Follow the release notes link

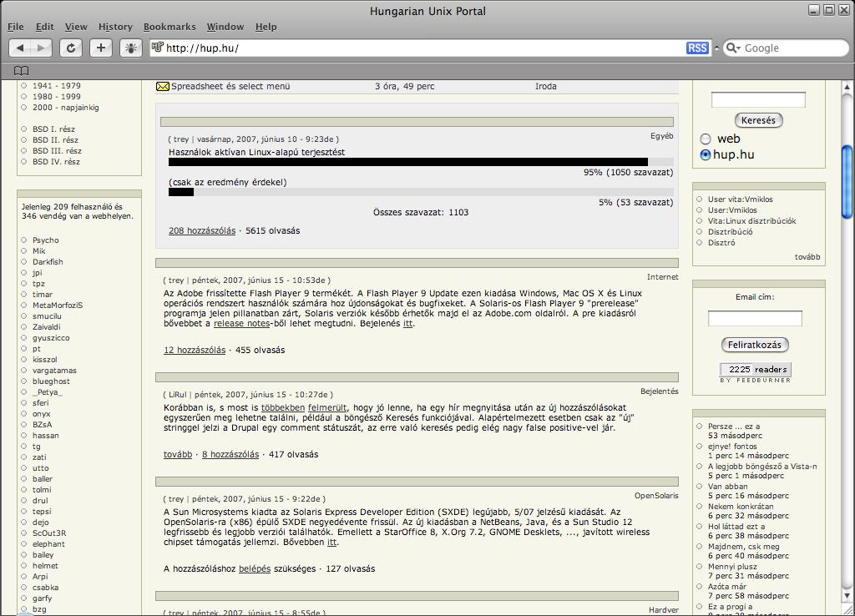point(241,323)
